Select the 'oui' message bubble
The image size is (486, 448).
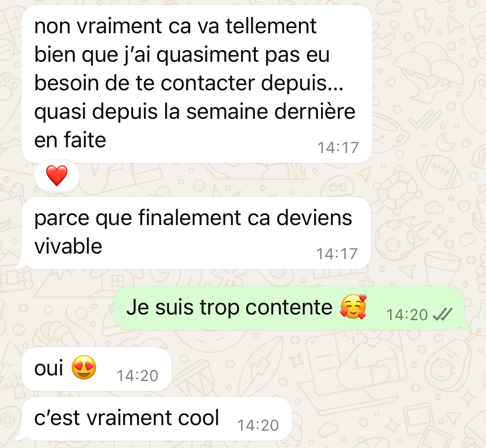click(96, 369)
